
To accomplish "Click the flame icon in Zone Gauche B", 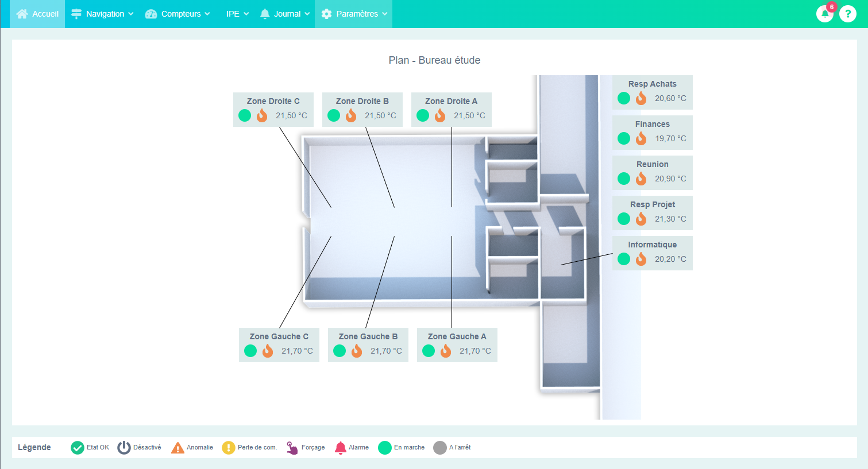I will click(357, 351).
